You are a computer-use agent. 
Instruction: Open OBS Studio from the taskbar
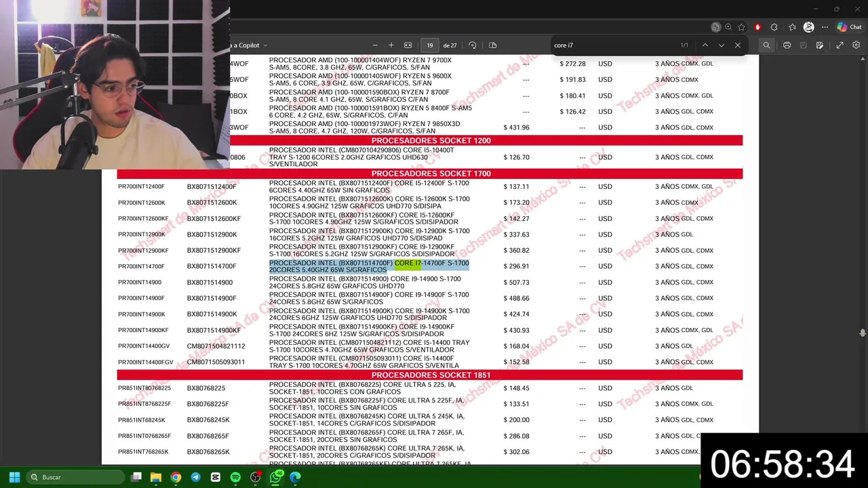click(x=255, y=477)
